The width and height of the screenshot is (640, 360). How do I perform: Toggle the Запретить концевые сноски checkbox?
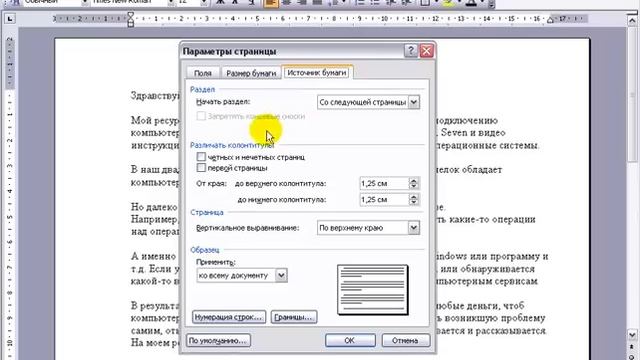coord(201,116)
